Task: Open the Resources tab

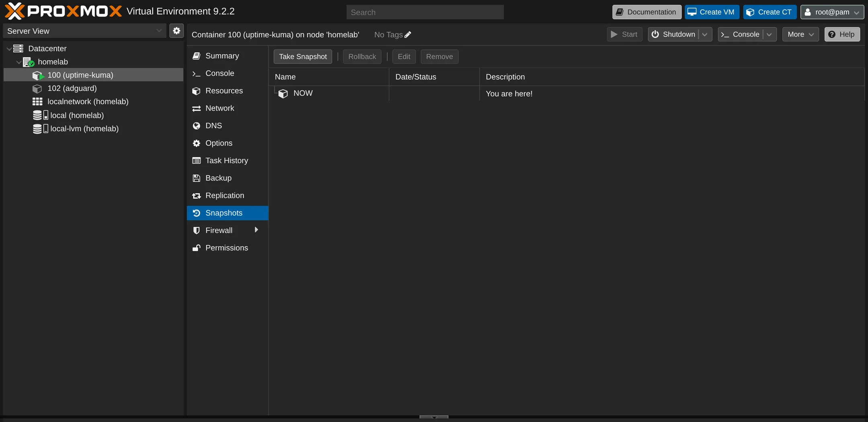Action: coord(227,91)
